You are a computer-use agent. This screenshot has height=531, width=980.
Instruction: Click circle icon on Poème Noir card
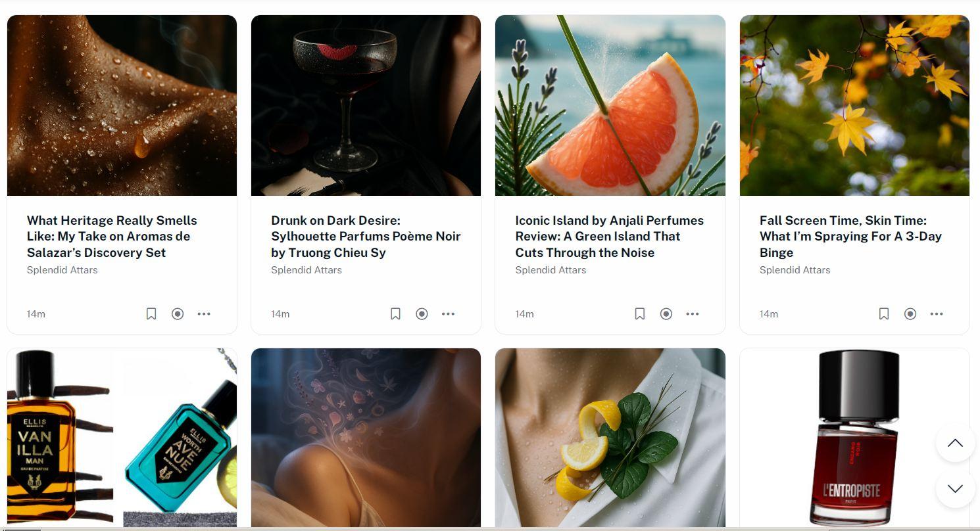[422, 314]
